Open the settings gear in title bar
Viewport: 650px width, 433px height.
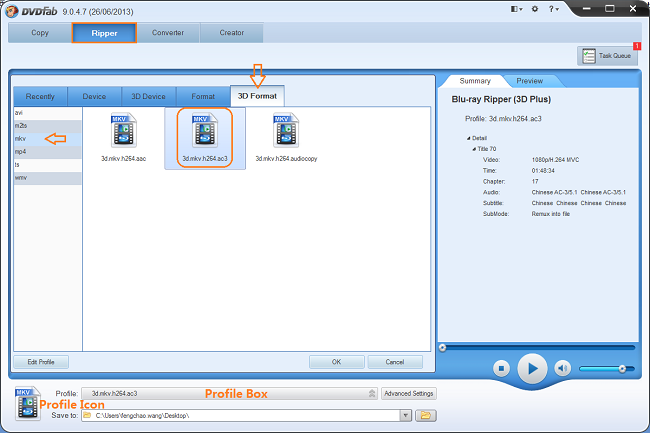[535, 9]
